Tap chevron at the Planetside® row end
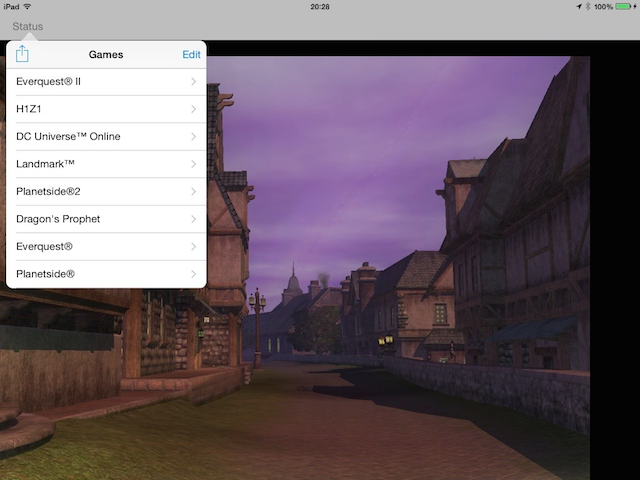This screenshot has width=640, height=480. click(x=193, y=274)
